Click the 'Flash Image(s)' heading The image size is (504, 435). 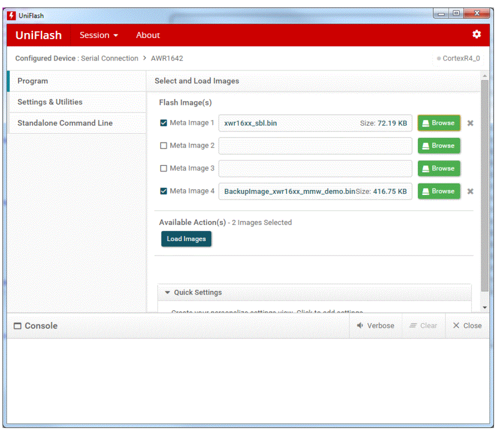[x=185, y=102]
